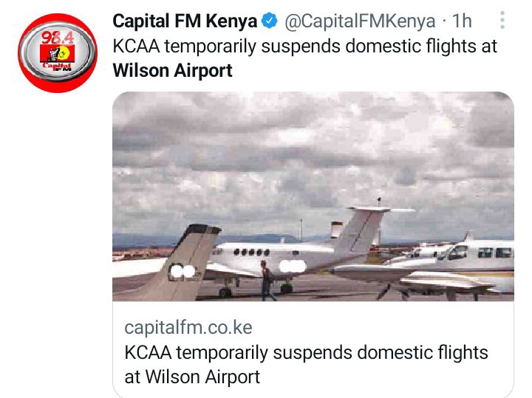Open the airplane photo in link card
532x398 pixels.
point(313,196)
